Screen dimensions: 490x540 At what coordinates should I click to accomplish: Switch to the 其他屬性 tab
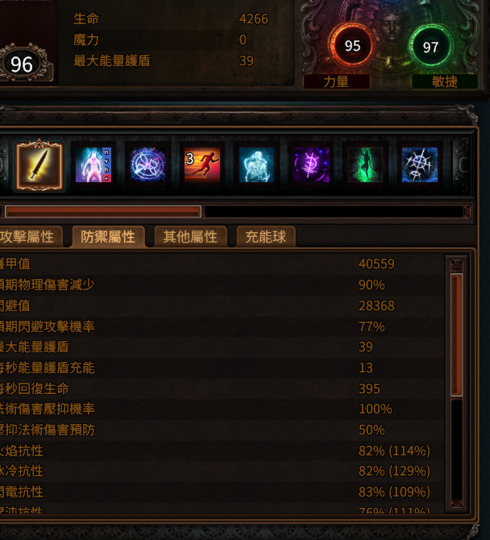[190, 237]
